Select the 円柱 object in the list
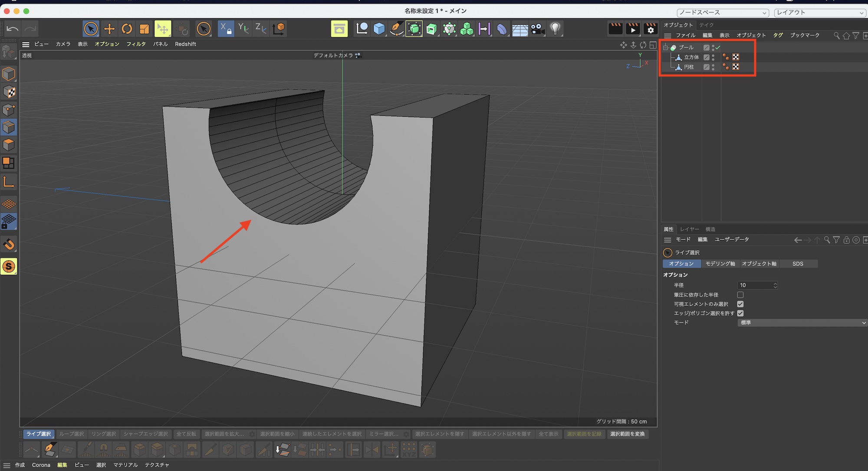 (689, 67)
